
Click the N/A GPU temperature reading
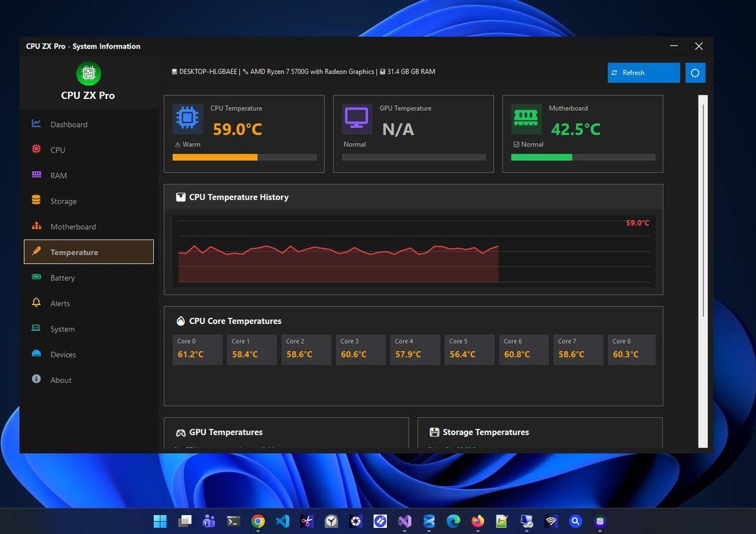pyautogui.click(x=398, y=129)
